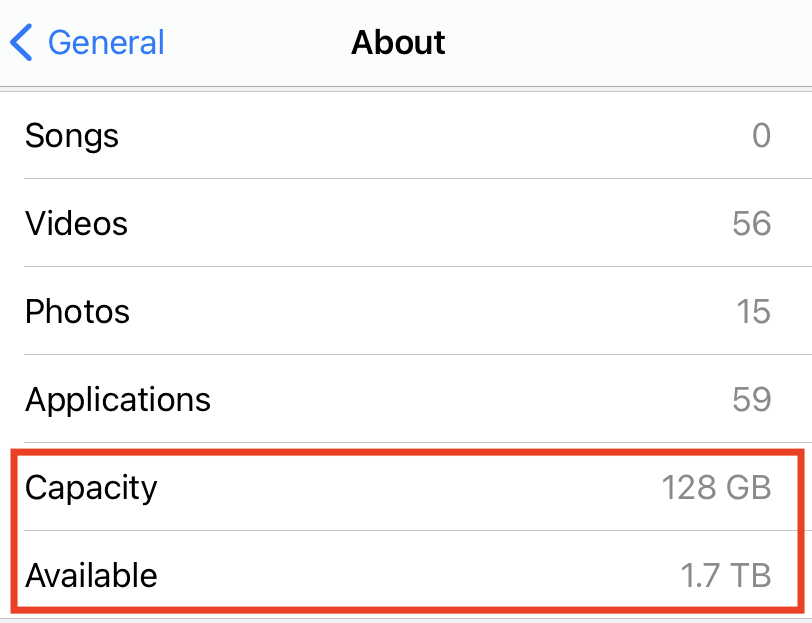Click empty navigation bar right of About
The image size is (812, 623).
[x=640, y=43]
